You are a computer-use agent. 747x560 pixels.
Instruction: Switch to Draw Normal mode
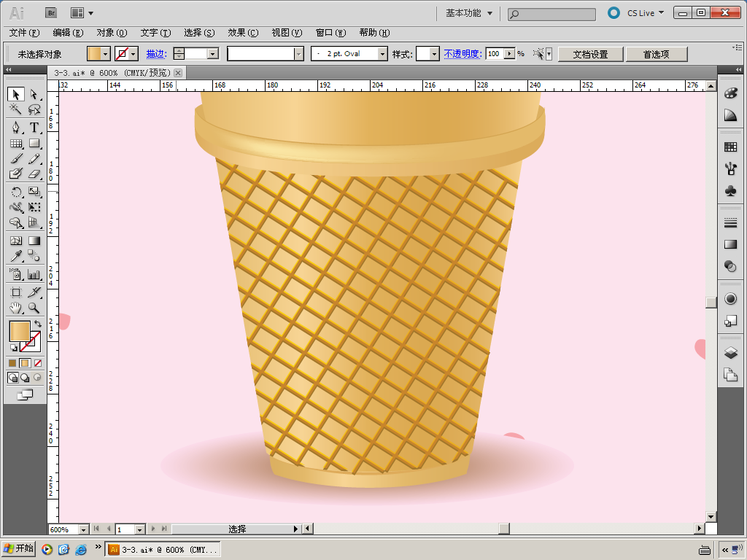[13, 378]
